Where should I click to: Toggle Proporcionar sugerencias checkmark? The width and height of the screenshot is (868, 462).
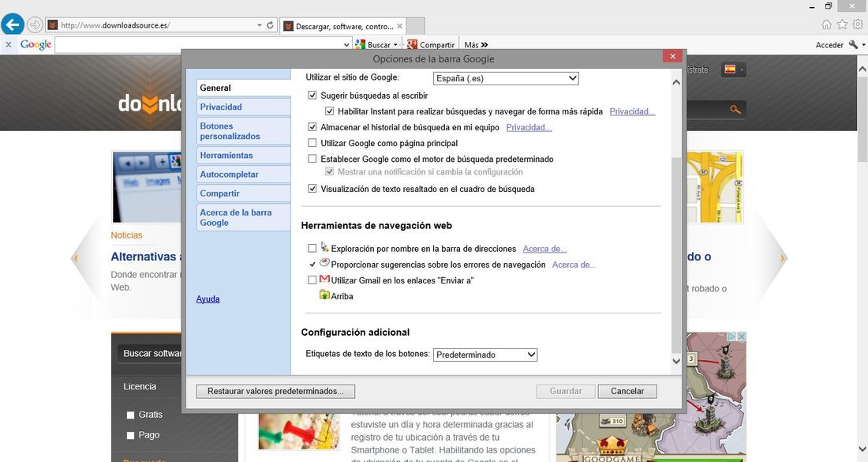coord(312,265)
